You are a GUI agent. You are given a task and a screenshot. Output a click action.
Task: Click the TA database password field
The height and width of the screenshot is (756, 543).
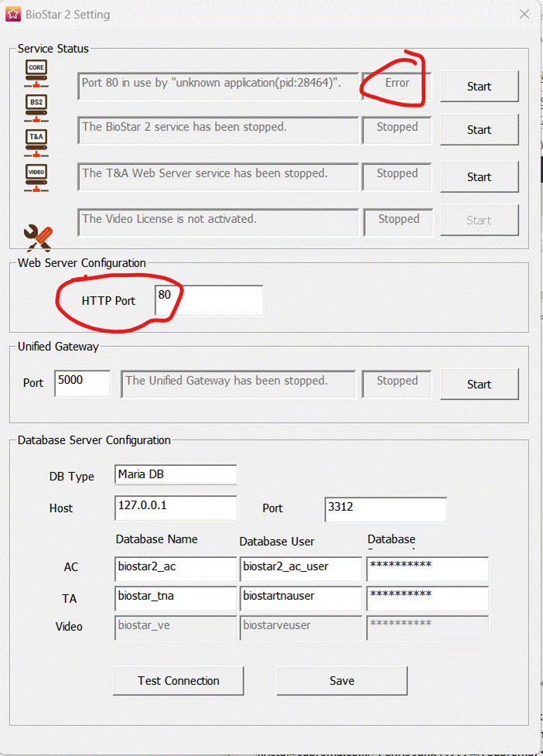428,598
